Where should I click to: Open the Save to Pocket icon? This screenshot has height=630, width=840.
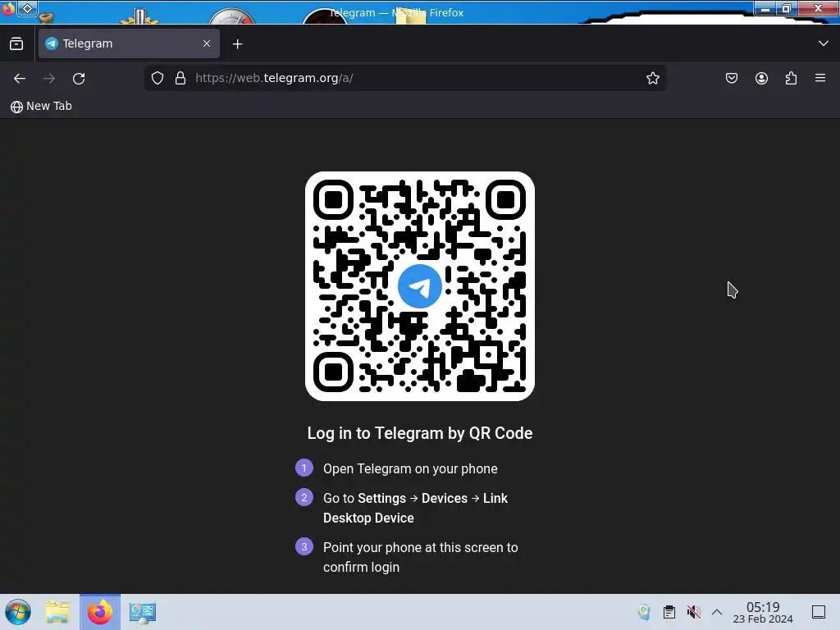(731, 78)
